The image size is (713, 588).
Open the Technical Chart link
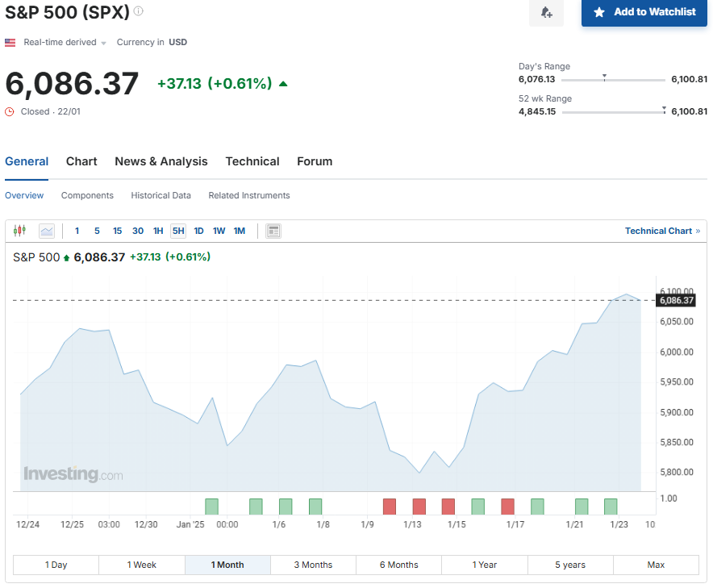click(662, 231)
